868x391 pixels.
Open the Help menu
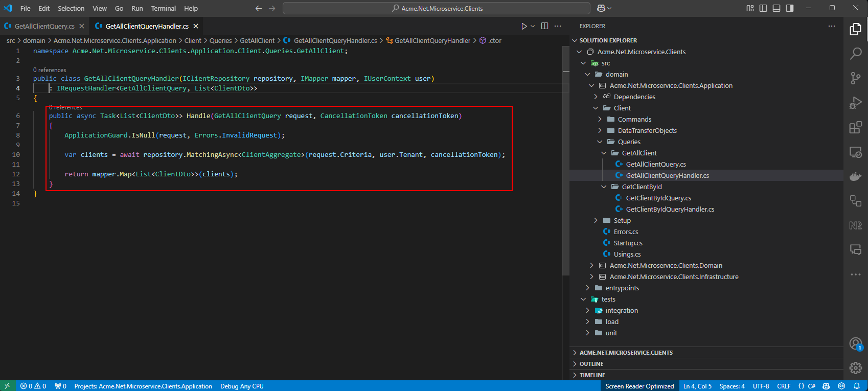click(x=191, y=8)
